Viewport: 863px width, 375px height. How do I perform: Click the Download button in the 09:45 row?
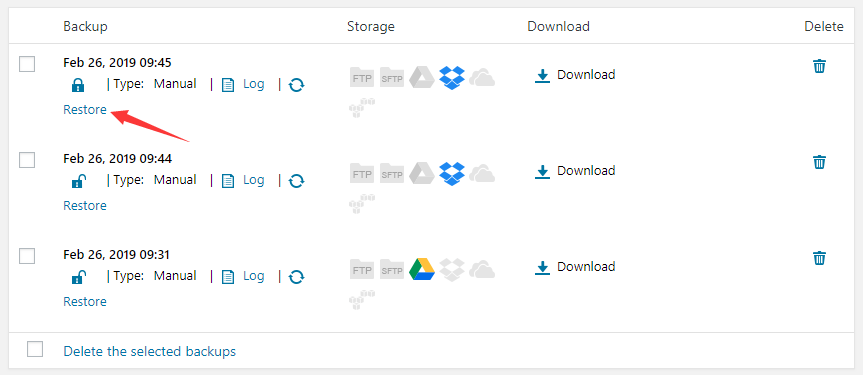click(x=575, y=75)
